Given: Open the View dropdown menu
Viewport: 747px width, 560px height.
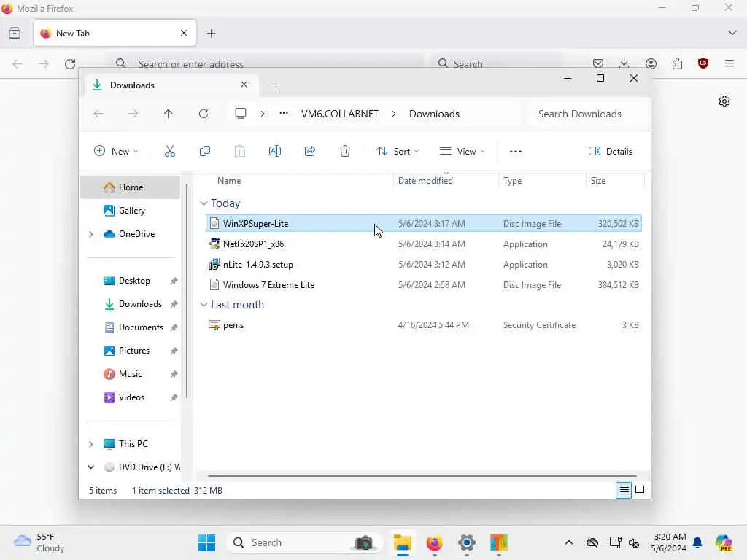Looking at the screenshot, I should pyautogui.click(x=462, y=152).
